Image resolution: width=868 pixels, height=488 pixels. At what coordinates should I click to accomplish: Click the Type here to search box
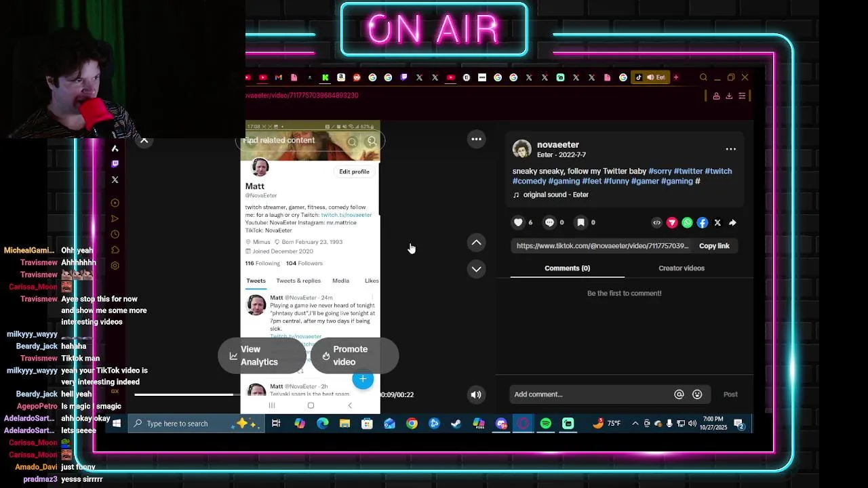click(195, 424)
